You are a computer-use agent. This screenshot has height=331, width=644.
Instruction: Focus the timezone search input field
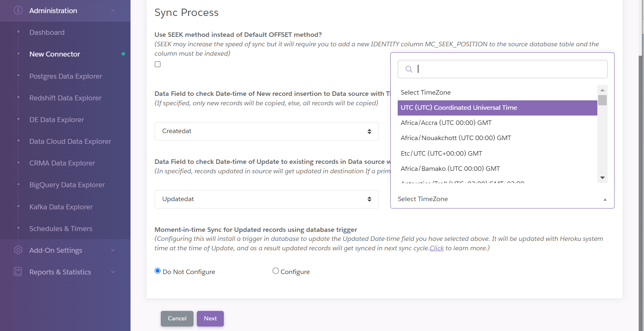[502, 69]
